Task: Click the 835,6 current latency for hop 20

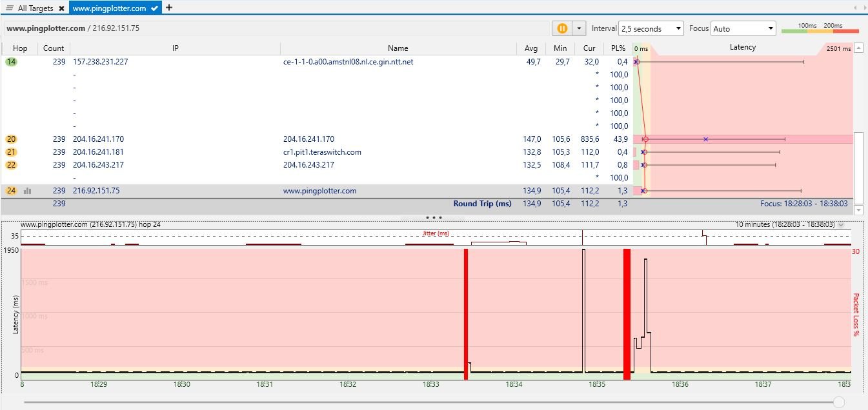Action: tap(590, 139)
